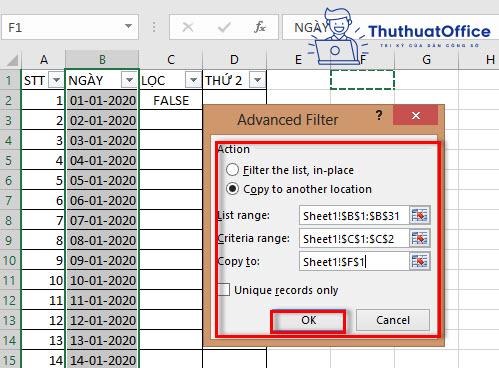Click cell with date 05-01-2020
The height and width of the screenshot is (368, 499).
[x=102, y=180]
